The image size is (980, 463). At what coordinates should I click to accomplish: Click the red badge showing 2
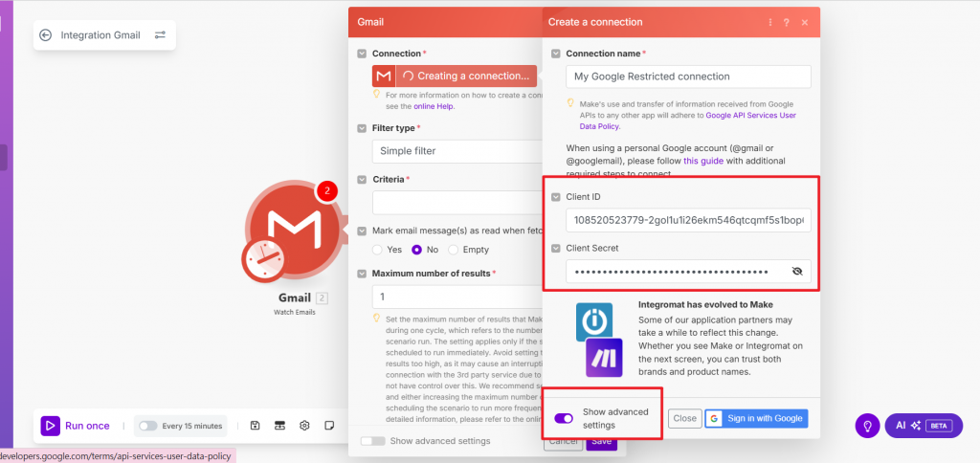(x=326, y=191)
